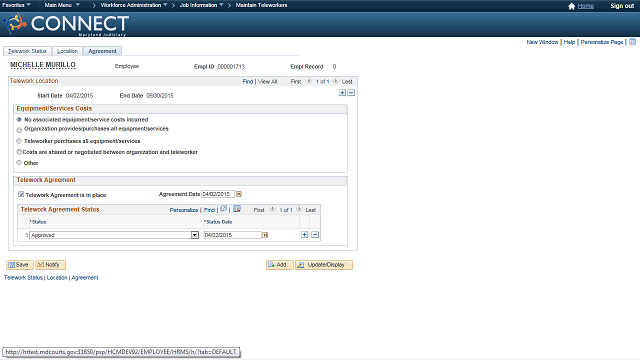
Task: Click Start Date value 04/02/2015
Action: click(x=79, y=96)
